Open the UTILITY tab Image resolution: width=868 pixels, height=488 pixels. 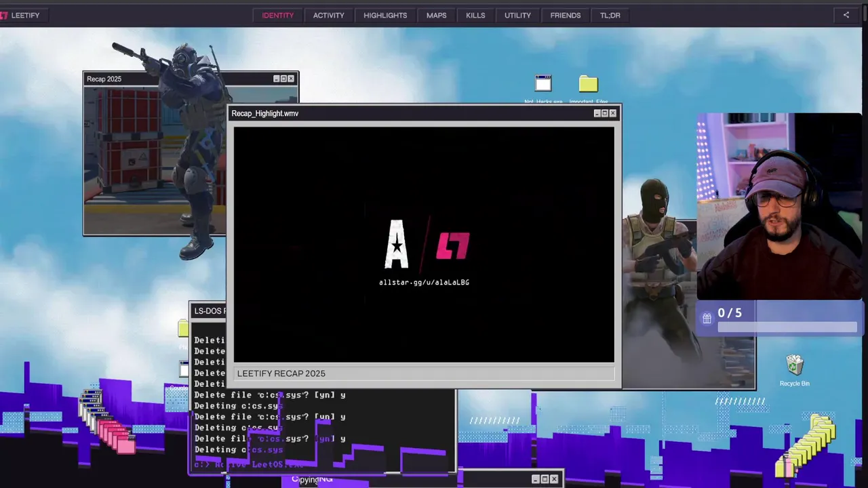click(517, 15)
